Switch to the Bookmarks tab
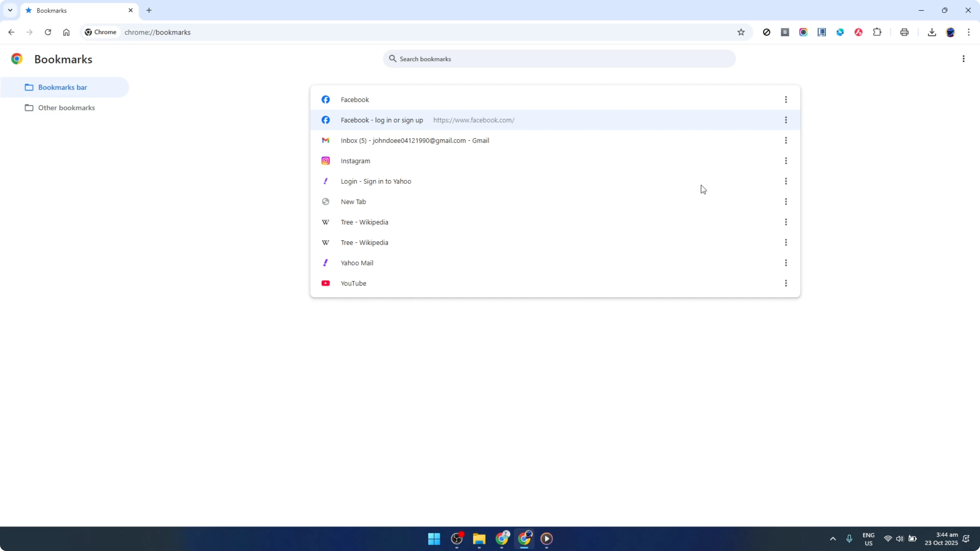 click(x=80, y=11)
